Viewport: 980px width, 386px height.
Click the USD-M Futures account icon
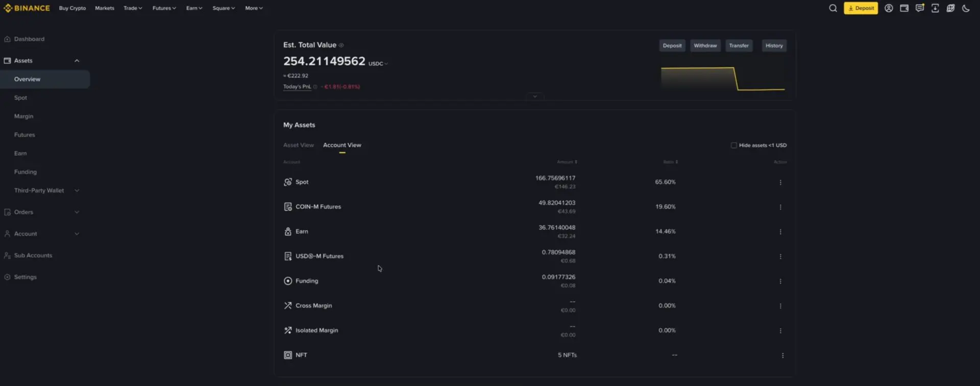tap(288, 256)
